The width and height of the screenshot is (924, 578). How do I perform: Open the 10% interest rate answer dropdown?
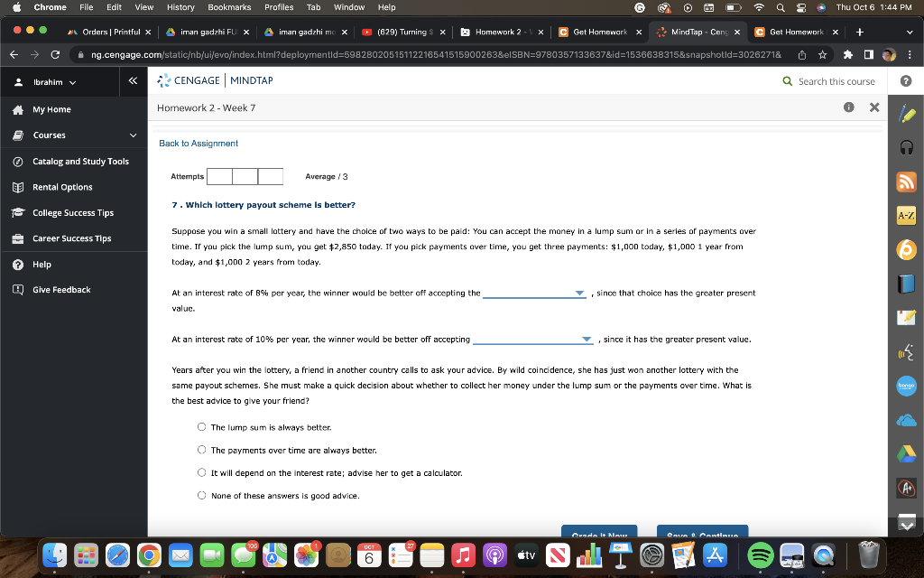[532, 340]
